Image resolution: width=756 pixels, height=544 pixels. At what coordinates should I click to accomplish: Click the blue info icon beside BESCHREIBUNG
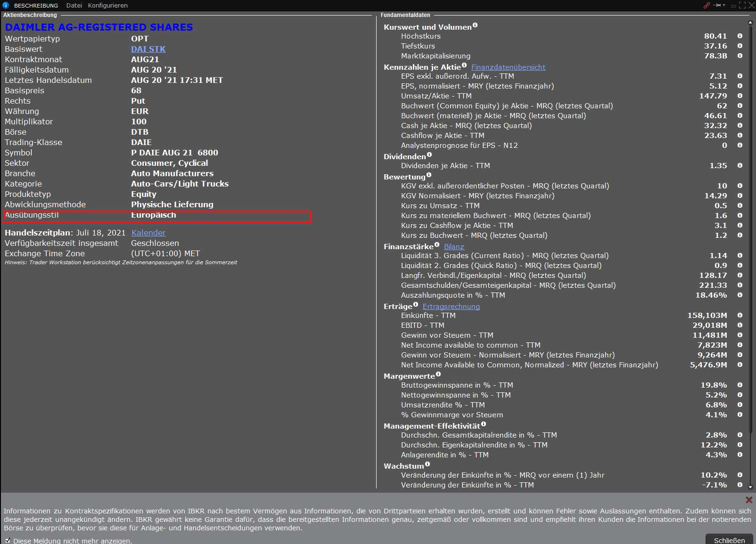6,5
